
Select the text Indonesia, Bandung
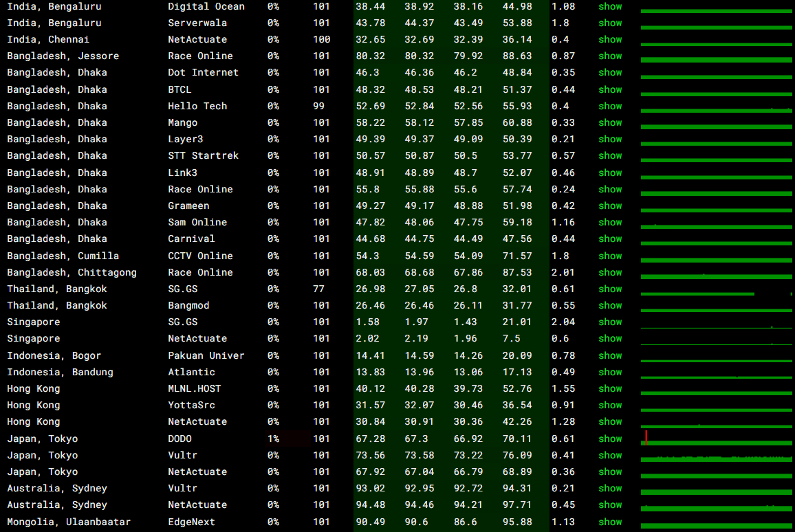click(61, 373)
